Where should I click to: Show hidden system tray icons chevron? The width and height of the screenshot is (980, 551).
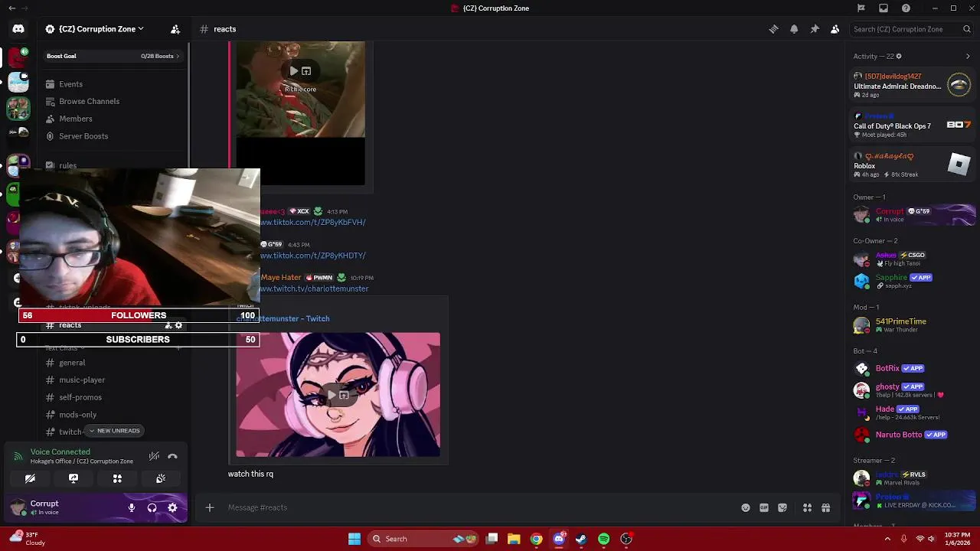point(887,539)
